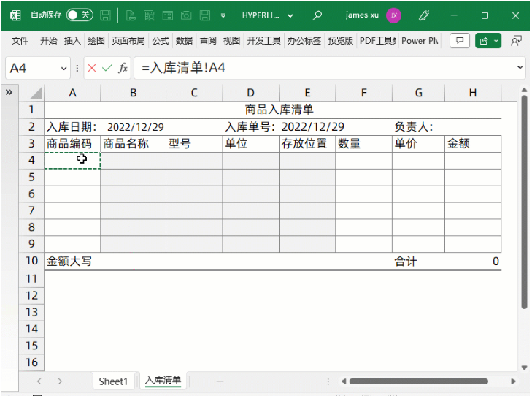Cancel the formula entry with red X
532x396 pixels.
(92, 68)
